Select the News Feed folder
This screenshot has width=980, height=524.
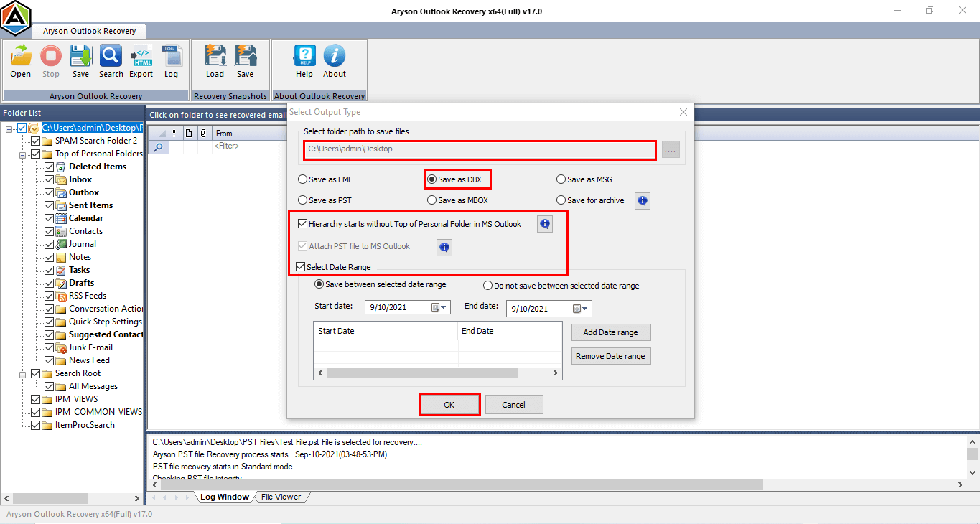coord(89,360)
